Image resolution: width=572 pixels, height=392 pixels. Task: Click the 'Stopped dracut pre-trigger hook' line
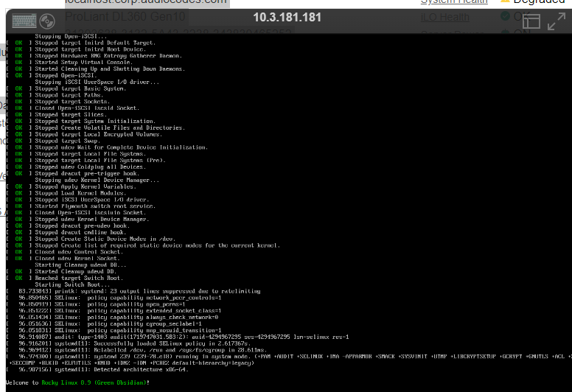pos(86,173)
